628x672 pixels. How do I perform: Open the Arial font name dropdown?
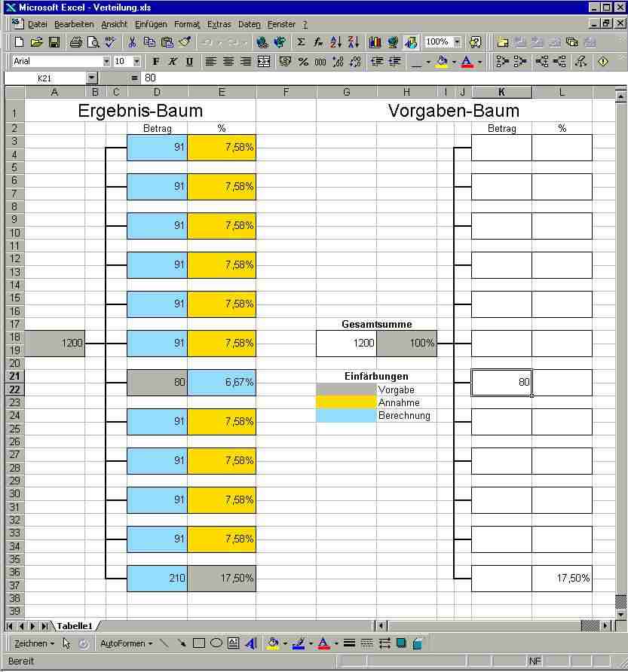[106, 62]
